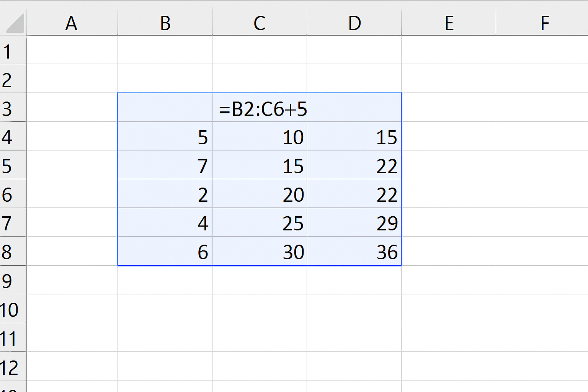Select row 4 header
Image resolution: width=588 pixels, height=392 pixels.
tap(13, 136)
